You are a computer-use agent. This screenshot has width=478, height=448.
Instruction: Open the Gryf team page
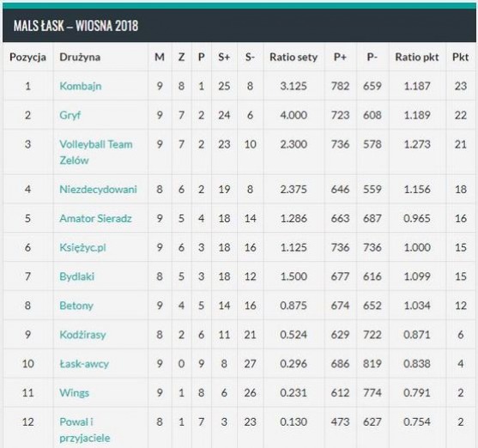click(70, 115)
